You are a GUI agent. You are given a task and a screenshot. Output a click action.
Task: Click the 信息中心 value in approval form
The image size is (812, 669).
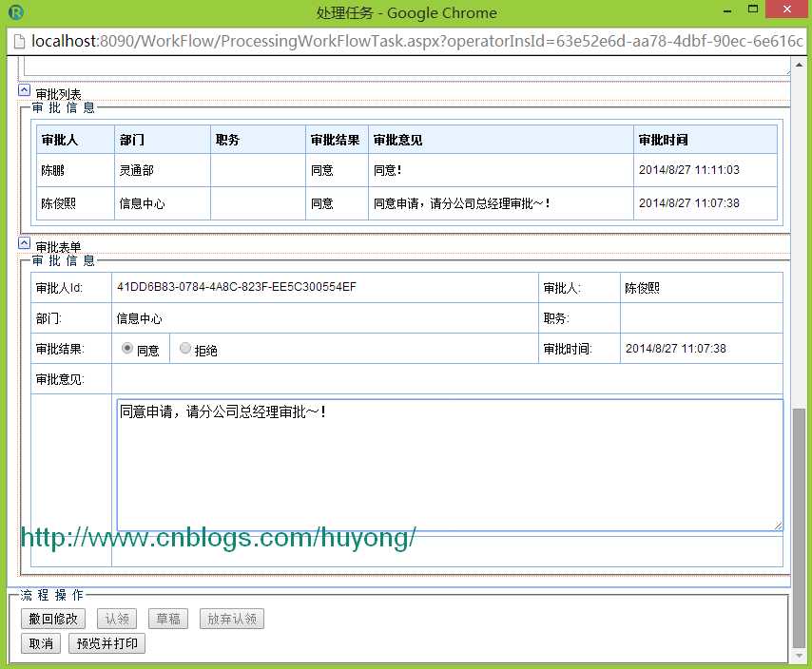pyautogui.click(x=140, y=318)
